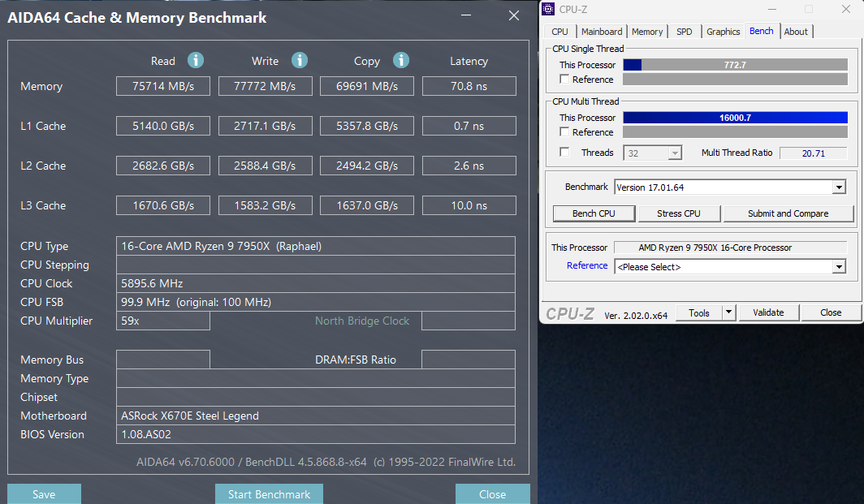Open the Benchmark version dropdown
864x504 pixels.
[839, 187]
